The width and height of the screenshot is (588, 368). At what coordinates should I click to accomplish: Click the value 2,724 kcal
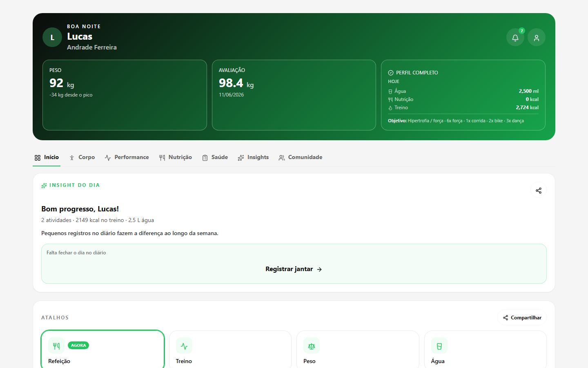coord(527,108)
